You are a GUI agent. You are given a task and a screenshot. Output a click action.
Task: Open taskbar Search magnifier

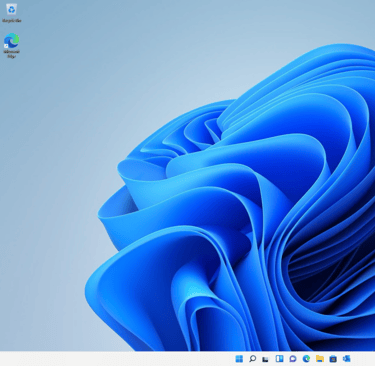pyautogui.click(x=253, y=359)
